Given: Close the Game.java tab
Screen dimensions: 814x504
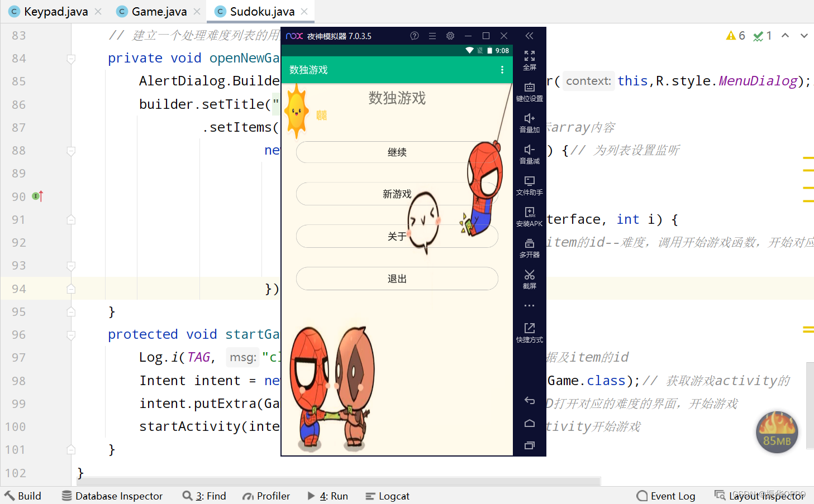Looking at the screenshot, I should [197, 12].
